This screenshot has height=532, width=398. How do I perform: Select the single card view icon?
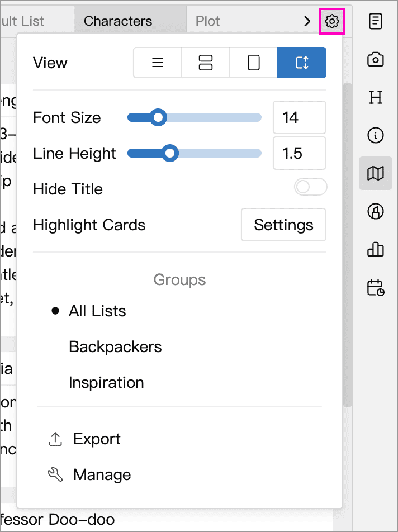pyautogui.click(x=253, y=63)
